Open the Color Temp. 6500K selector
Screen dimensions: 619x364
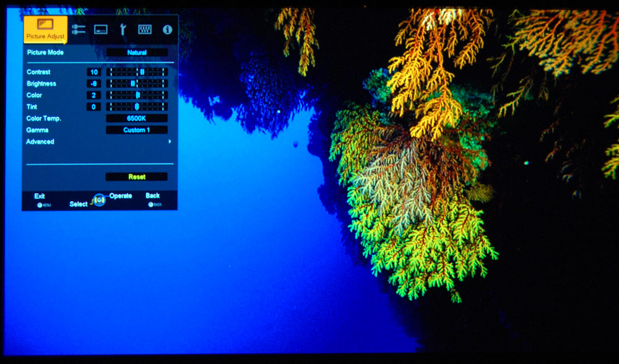[137, 118]
